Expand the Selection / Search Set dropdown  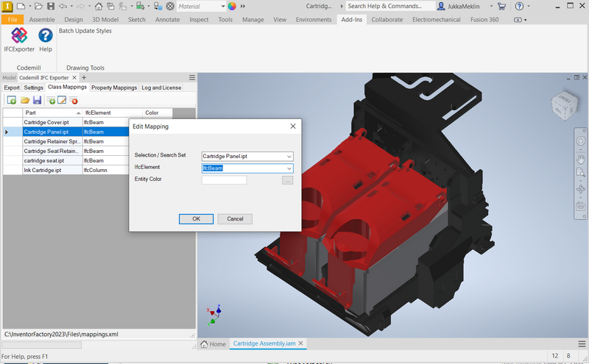pos(289,156)
